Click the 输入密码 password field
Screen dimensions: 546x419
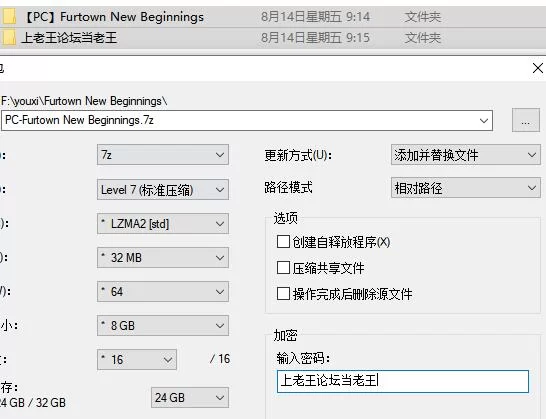(x=403, y=381)
